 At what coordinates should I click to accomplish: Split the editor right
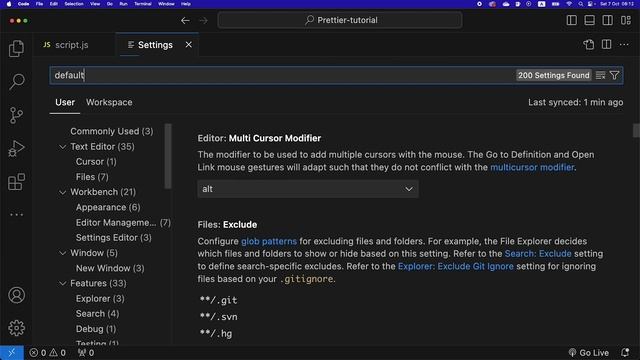(x=607, y=44)
